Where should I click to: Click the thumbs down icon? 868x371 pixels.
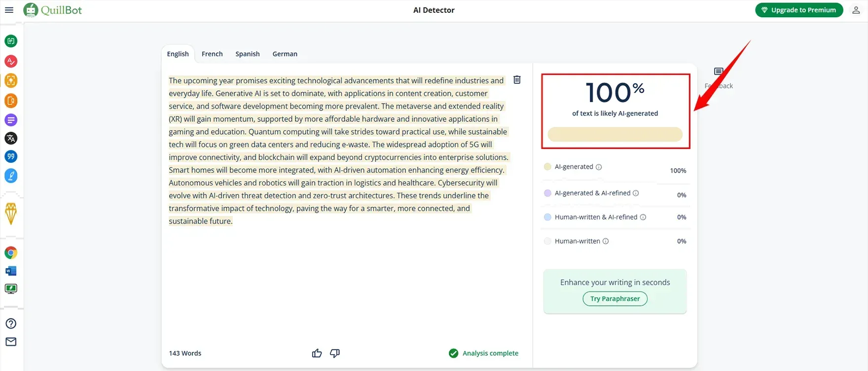coord(335,353)
